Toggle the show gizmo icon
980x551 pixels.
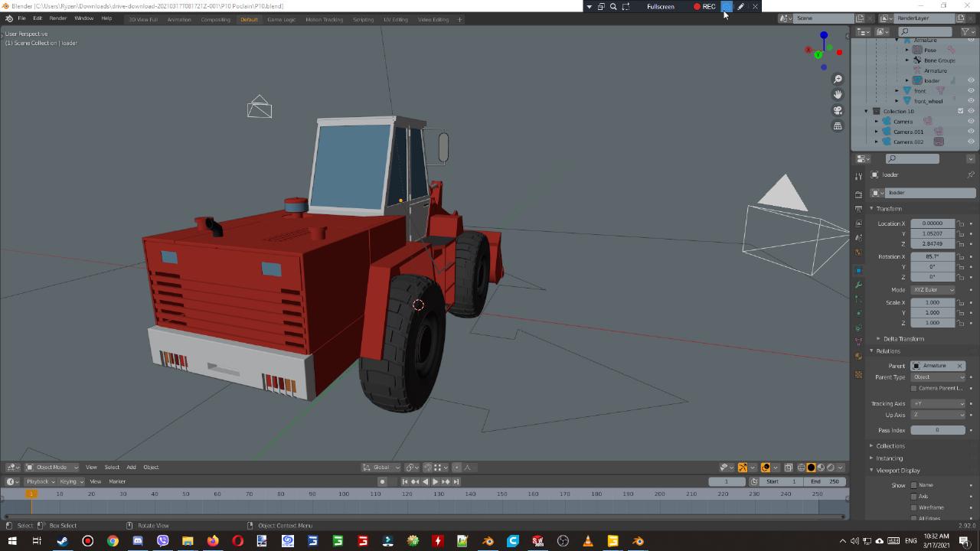click(x=743, y=468)
